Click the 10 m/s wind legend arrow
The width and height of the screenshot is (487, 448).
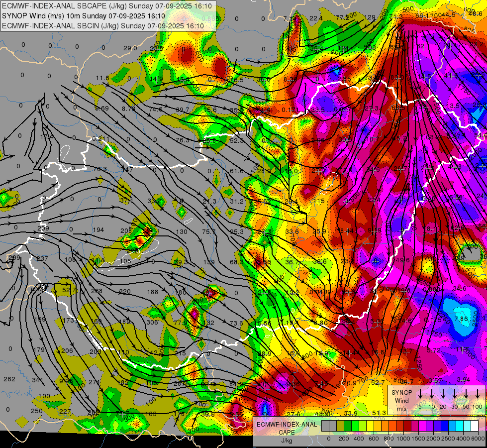[x=432, y=394]
